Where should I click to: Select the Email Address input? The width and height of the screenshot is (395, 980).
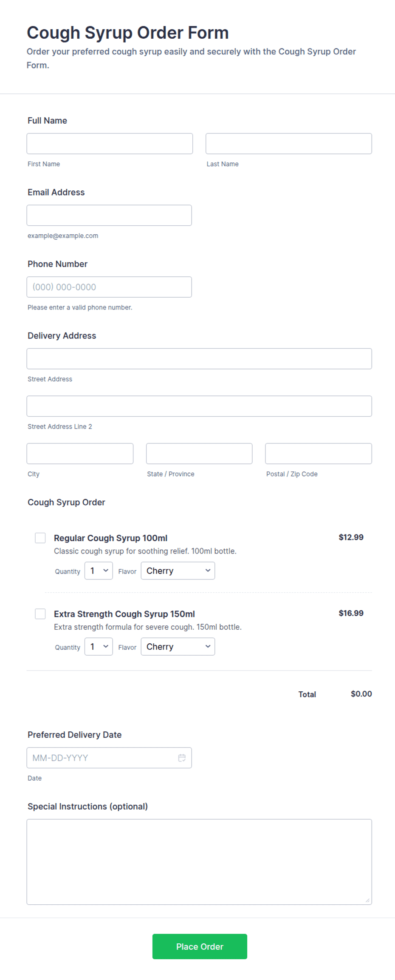coord(109,215)
